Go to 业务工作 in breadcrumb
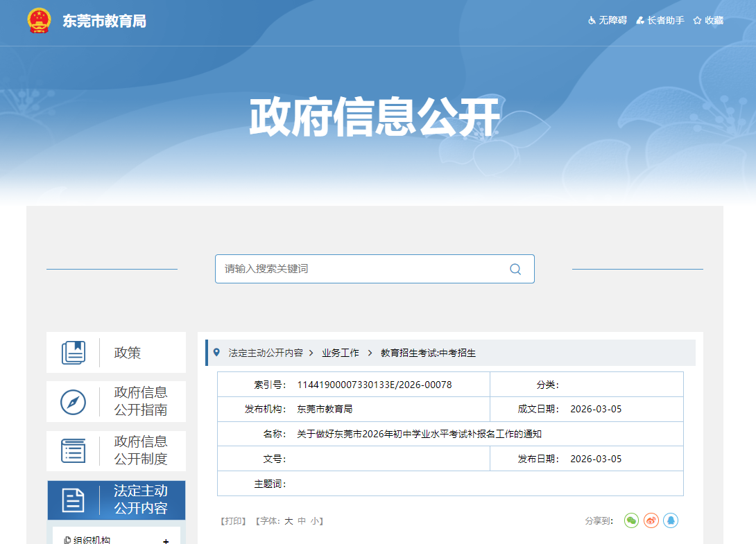 coord(341,353)
